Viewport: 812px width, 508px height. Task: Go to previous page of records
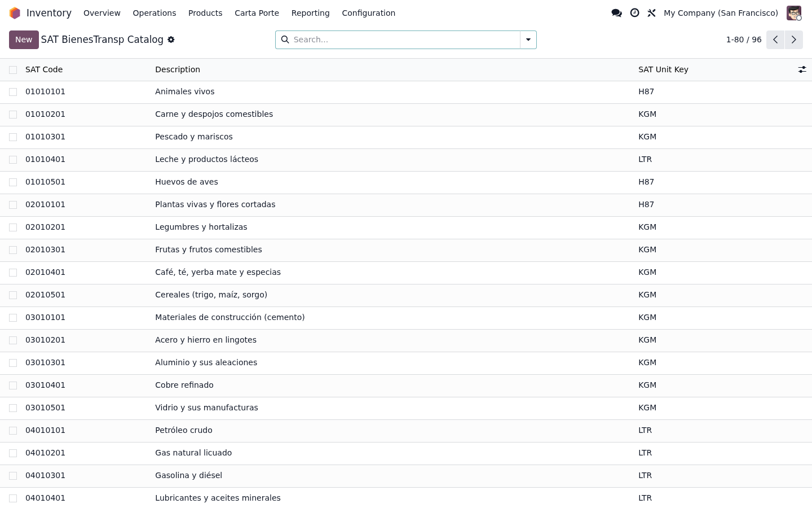point(775,40)
